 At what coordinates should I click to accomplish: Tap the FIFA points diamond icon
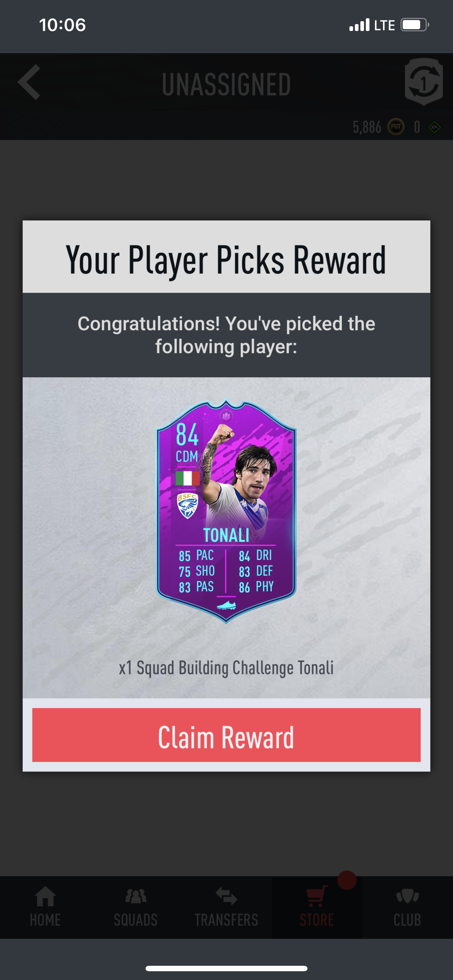[x=435, y=127]
